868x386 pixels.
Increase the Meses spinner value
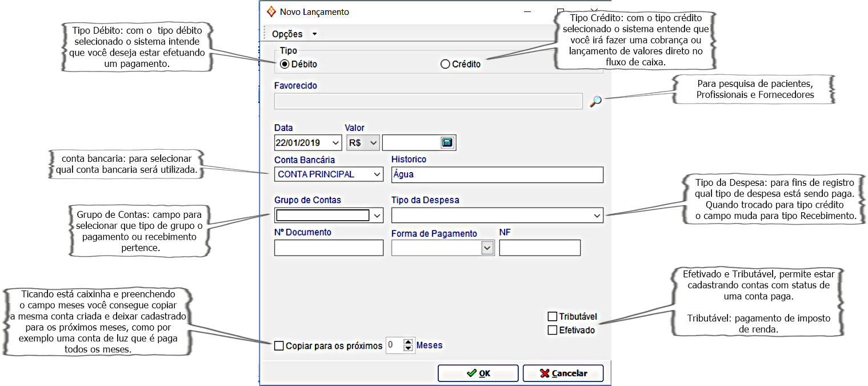[x=408, y=343]
